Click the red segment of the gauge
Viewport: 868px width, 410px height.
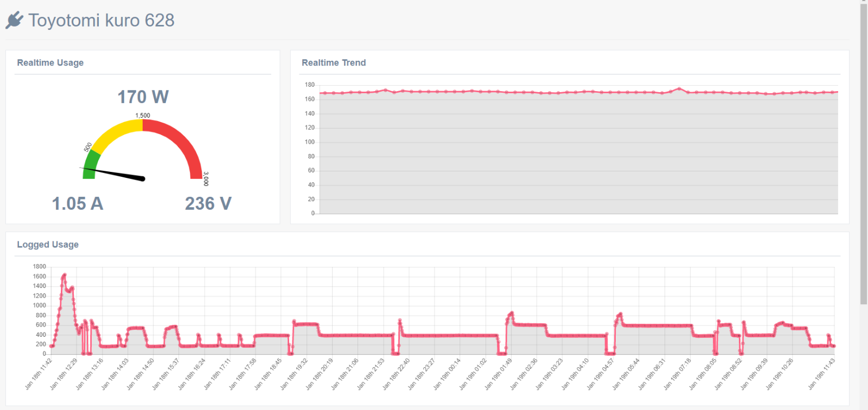[182, 142]
